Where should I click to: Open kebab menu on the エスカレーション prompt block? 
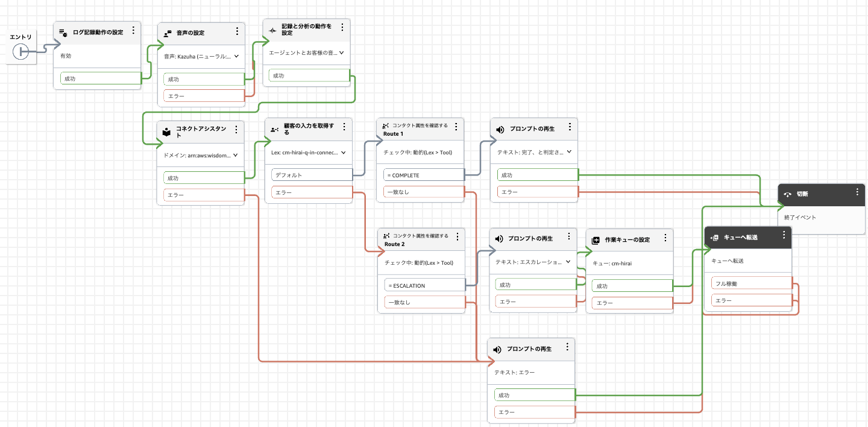point(568,237)
